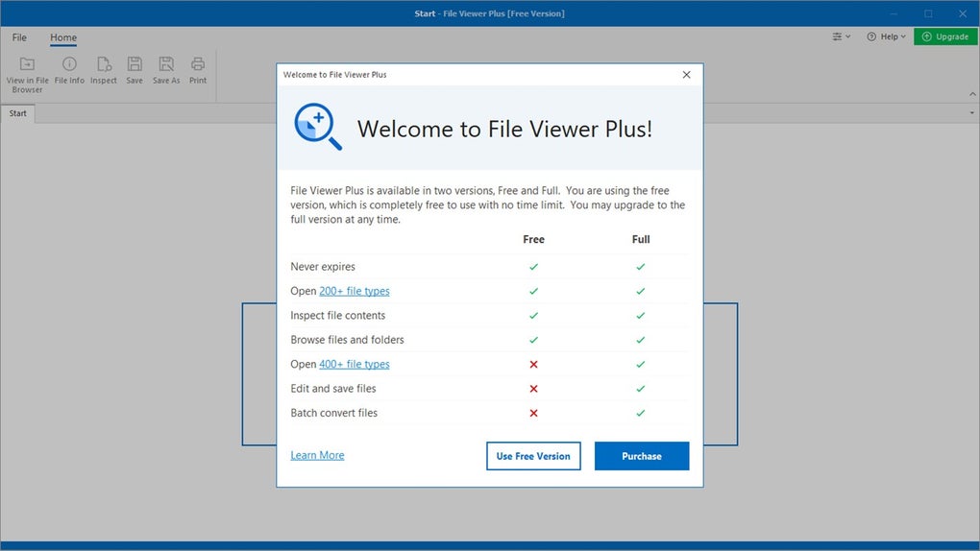The width and height of the screenshot is (980, 551).
Task: Click the Save icon in ribbon
Action: tap(135, 63)
